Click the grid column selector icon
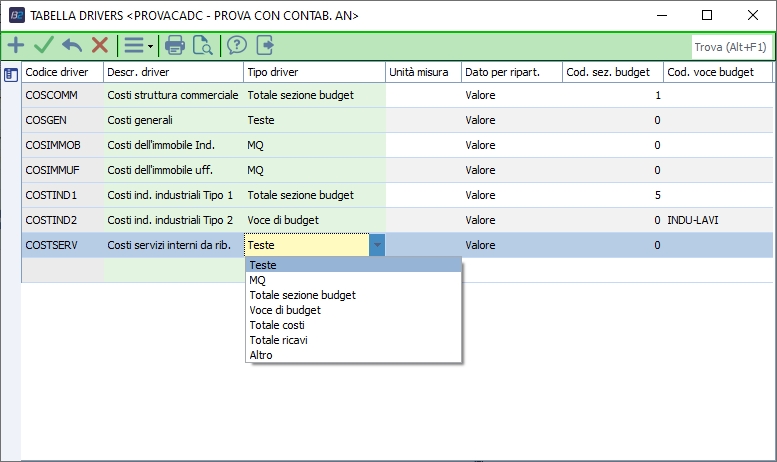The height and width of the screenshot is (462, 777). click(x=10, y=73)
